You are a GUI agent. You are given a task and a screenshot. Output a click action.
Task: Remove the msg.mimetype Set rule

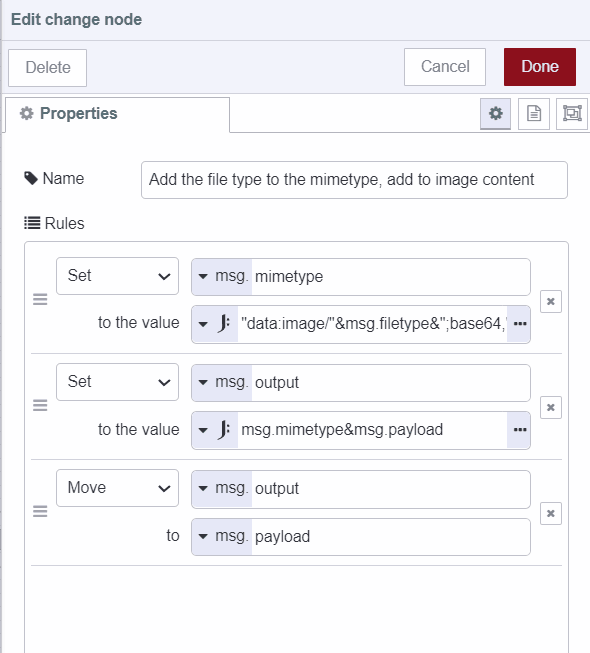point(550,301)
